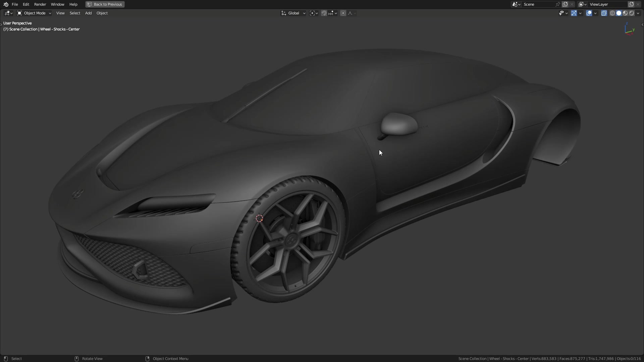The width and height of the screenshot is (644, 362).
Task: Open the File menu
Action: [15, 4]
